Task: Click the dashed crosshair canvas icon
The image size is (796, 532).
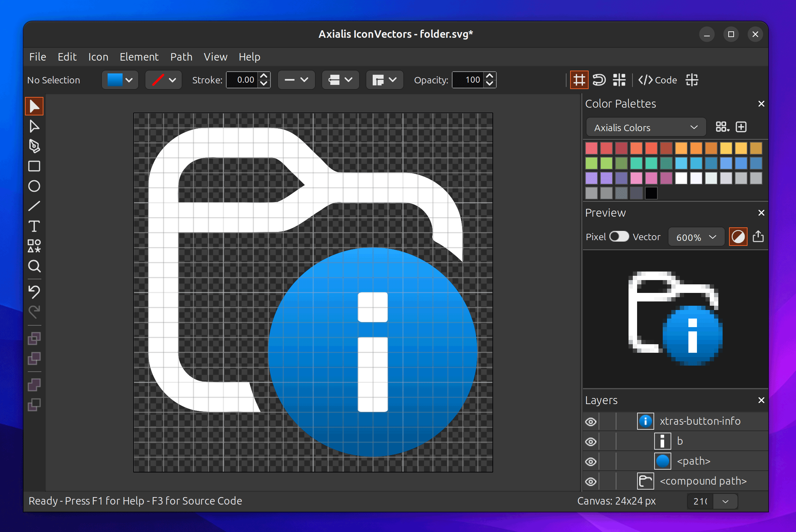Action: point(692,80)
